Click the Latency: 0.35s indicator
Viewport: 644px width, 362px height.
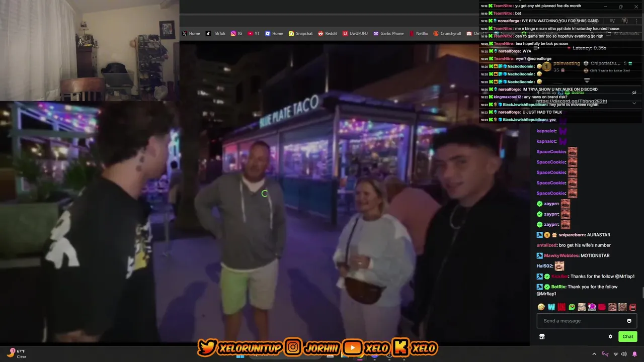click(590, 48)
